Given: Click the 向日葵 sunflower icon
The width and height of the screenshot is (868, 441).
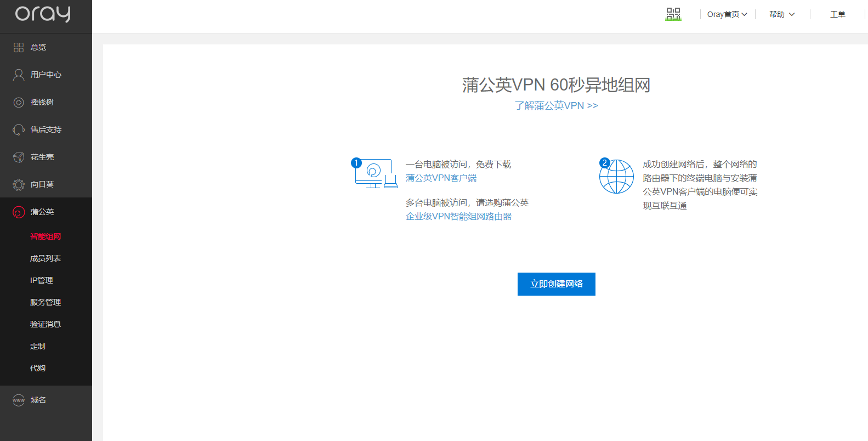Looking at the screenshot, I should pos(19,185).
